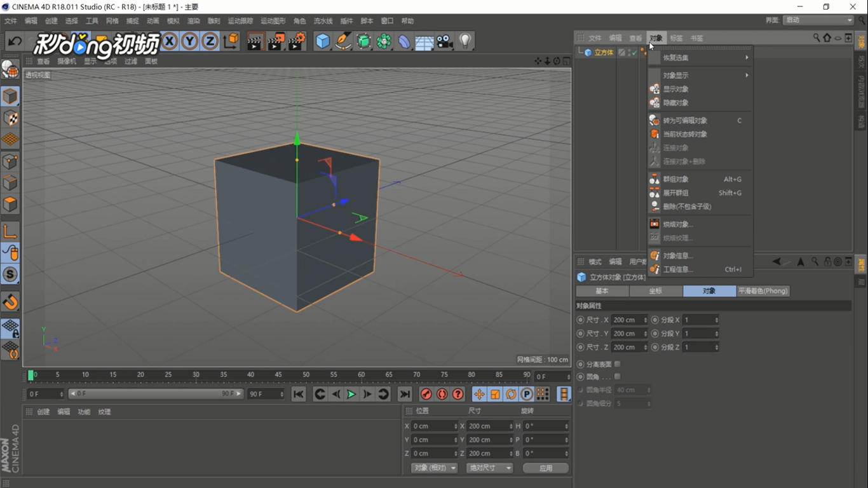The height and width of the screenshot is (488, 868).
Task: Switch to the 坐标 tab
Action: click(656, 291)
